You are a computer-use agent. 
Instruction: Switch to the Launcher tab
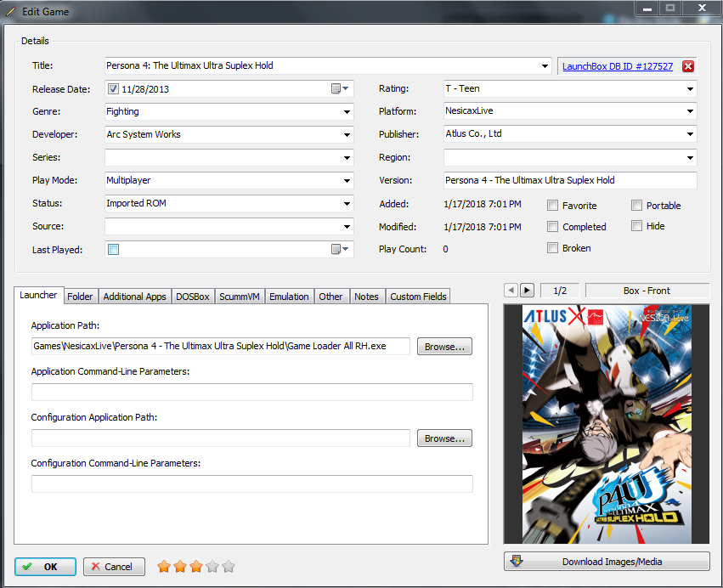[x=38, y=295]
